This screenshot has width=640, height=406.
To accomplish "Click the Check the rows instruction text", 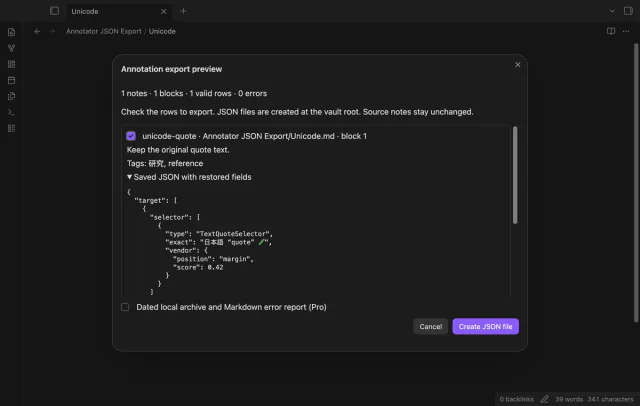I will (297, 112).
